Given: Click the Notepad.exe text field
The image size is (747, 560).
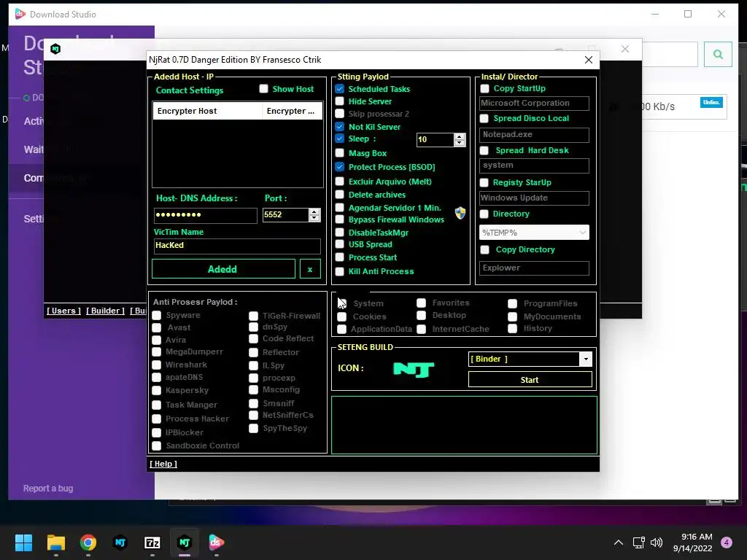Looking at the screenshot, I should pyautogui.click(x=534, y=135).
